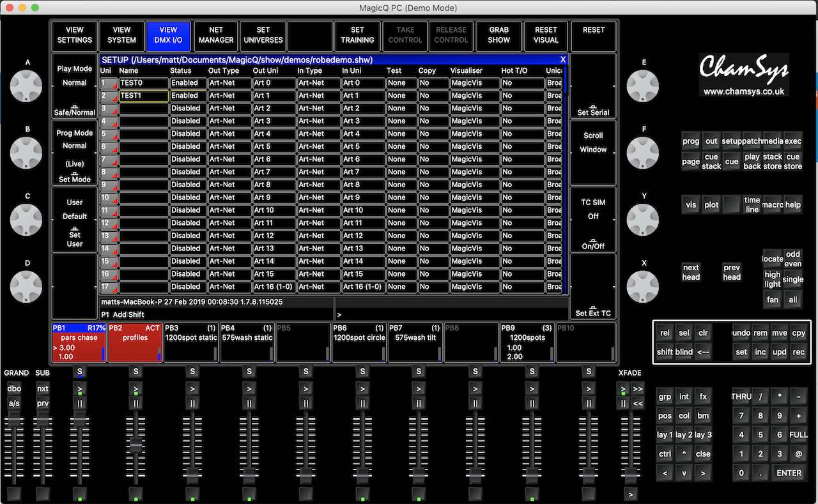This screenshot has width=818, height=504.
Task: Click encoder D knob
Action: click(27, 286)
